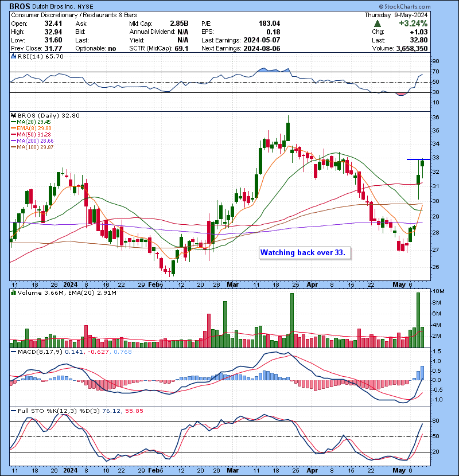Click the Mkt Cap value 2.85B
The width and height of the screenshot is (459, 476).
(x=179, y=24)
